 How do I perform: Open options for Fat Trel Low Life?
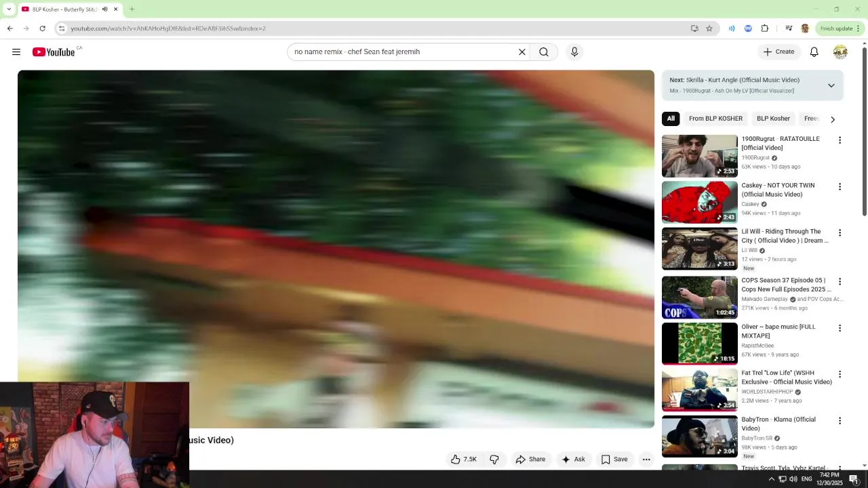pyautogui.click(x=840, y=374)
